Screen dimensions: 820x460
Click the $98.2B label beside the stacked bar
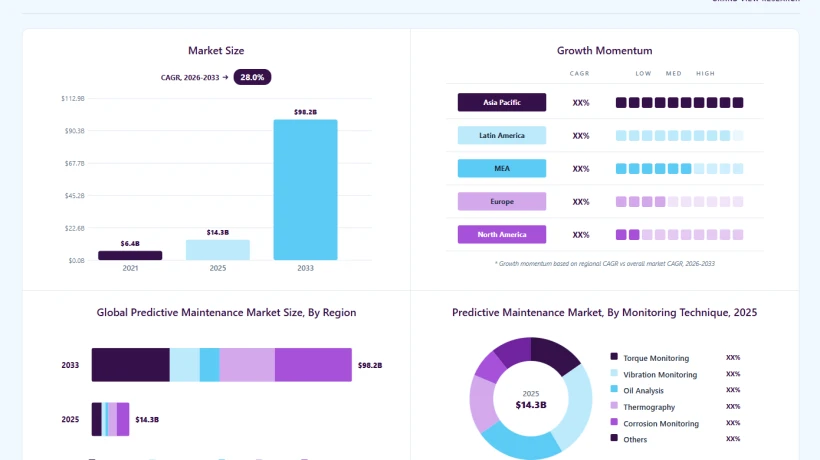[x=370, y=365]
